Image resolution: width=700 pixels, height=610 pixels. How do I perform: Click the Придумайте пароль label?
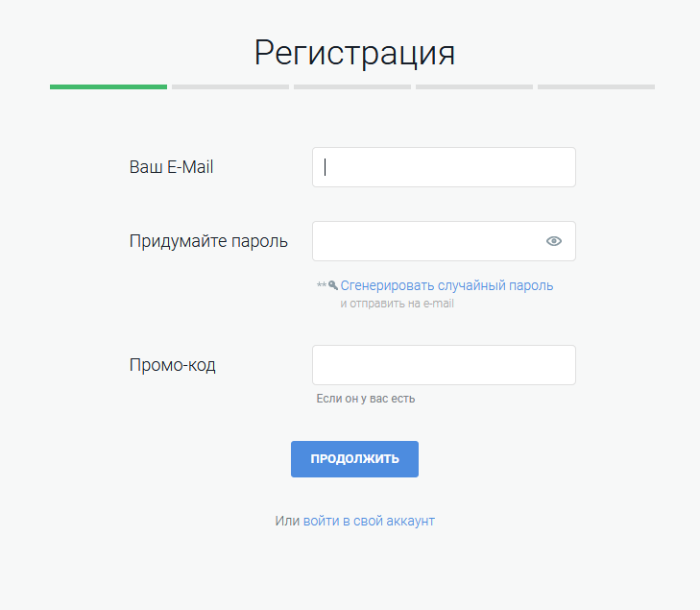tap(208, 241)
